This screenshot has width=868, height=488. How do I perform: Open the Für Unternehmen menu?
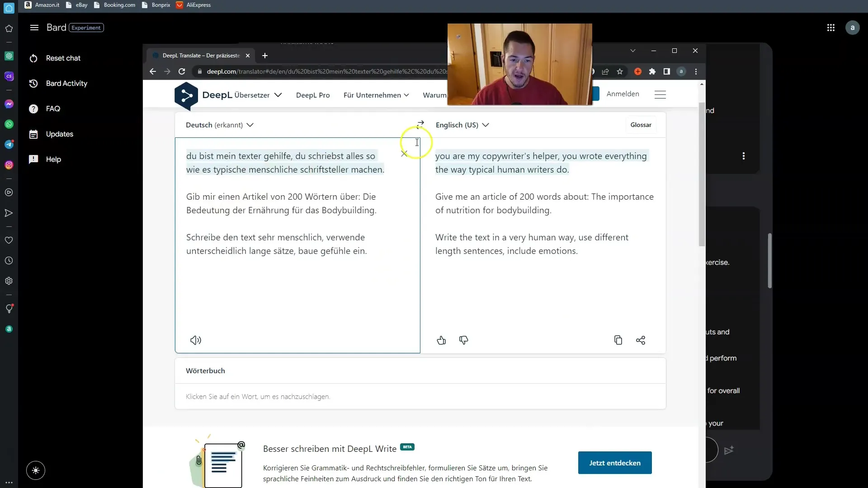click(x=376, y=95)
